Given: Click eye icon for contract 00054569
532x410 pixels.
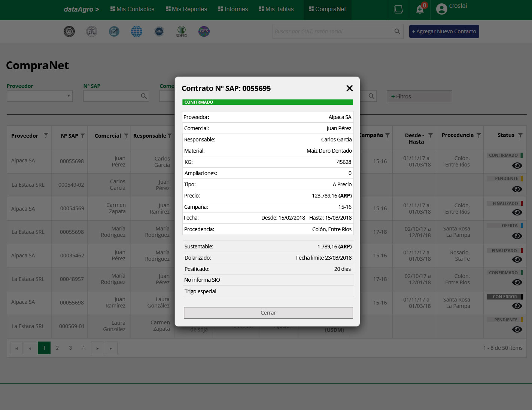Looking at the screenshot, I should point(517,212).
